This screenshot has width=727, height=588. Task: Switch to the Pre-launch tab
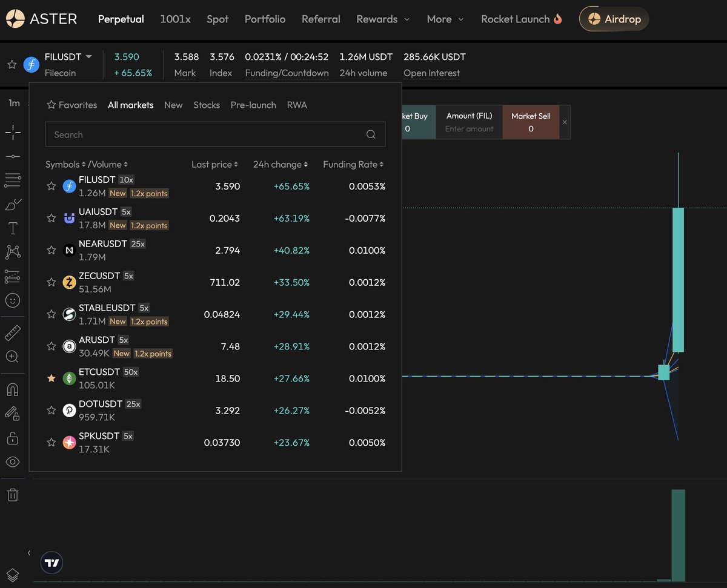click(x=253, y=105)
